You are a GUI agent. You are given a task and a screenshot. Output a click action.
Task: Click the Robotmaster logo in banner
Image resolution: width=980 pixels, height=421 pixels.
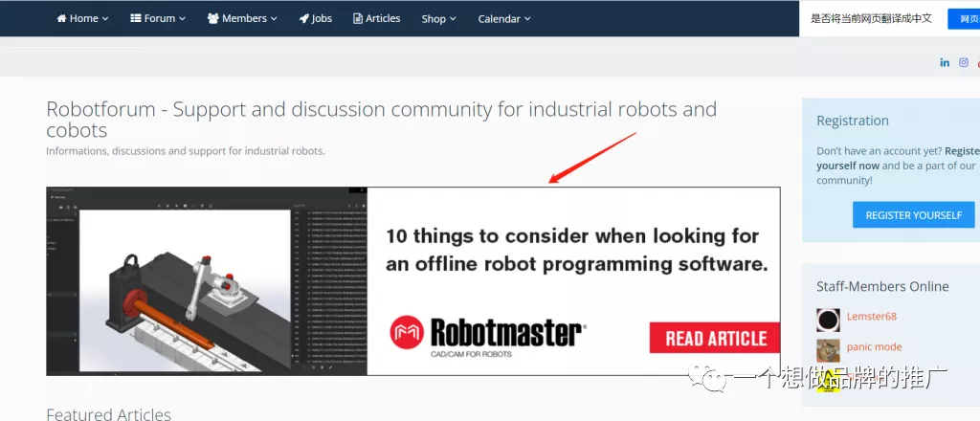coord(487,336)
